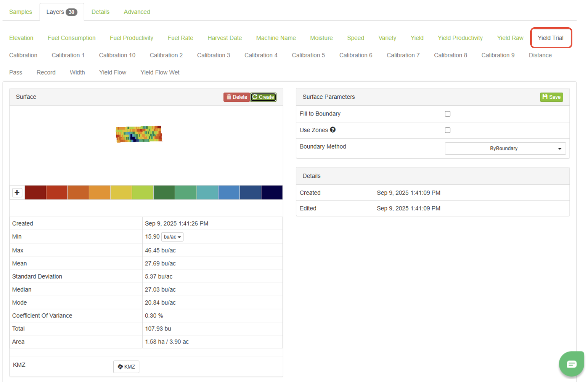The height and width of the screenshot is (382, 588).
Task: Select the Yield Flow Wet layer
Action: pos(160,73)
